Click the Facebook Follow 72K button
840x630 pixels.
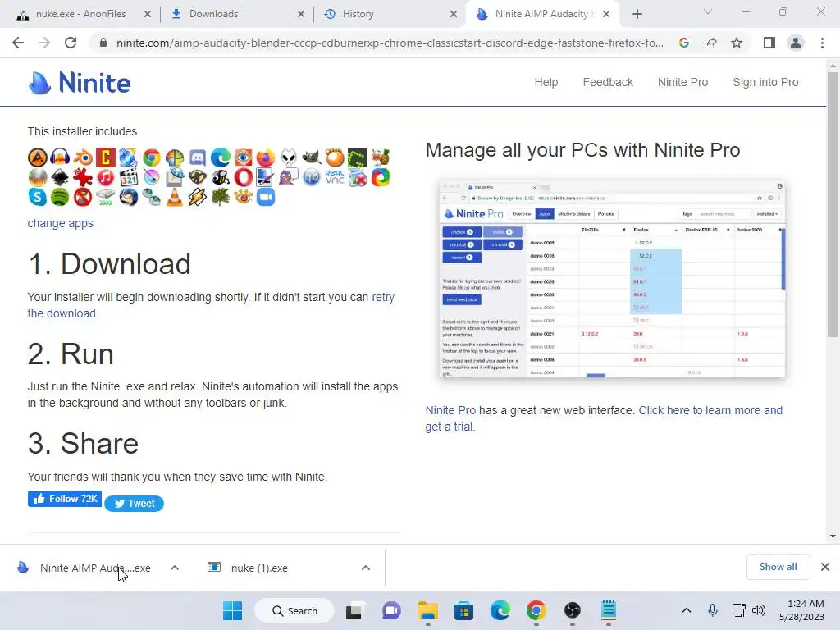pyautogui.click(x=65, y=499)
